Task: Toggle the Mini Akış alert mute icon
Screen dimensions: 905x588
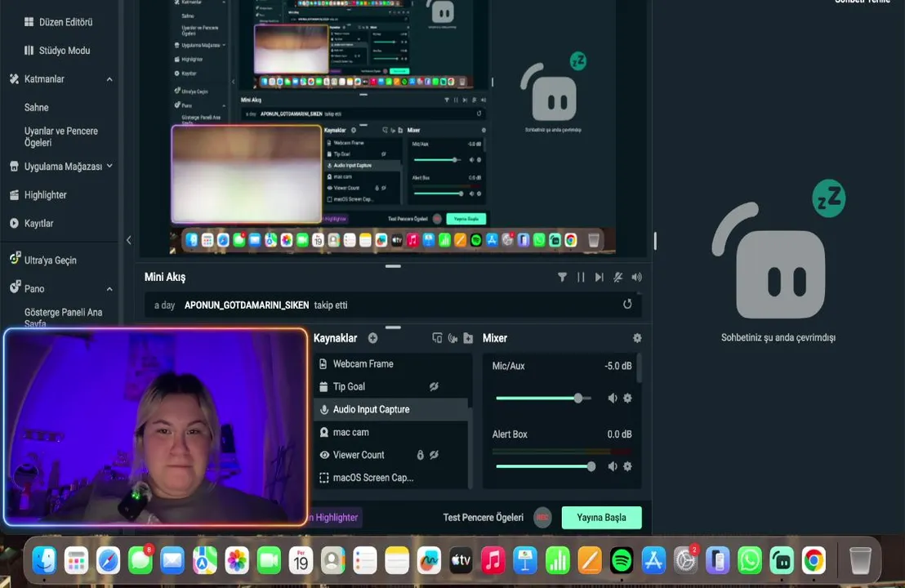Action: (617, 277)
